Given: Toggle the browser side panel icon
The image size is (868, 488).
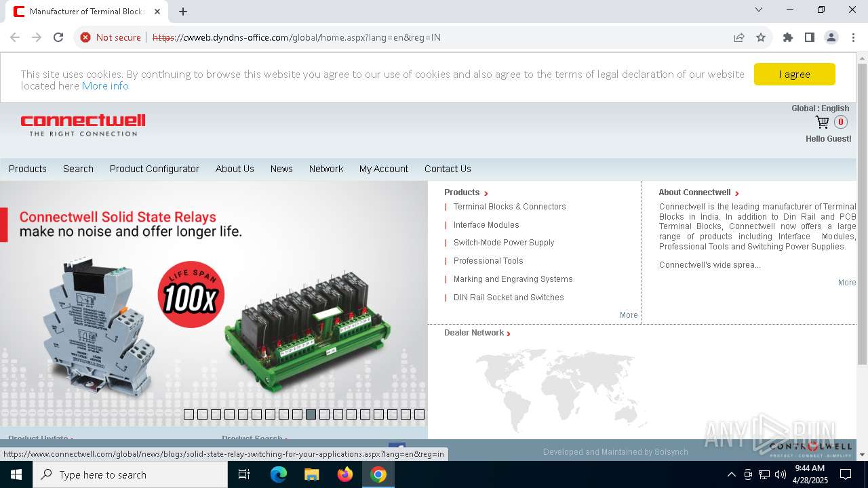Looking at the screenshot, I should (x=810, y=37).
